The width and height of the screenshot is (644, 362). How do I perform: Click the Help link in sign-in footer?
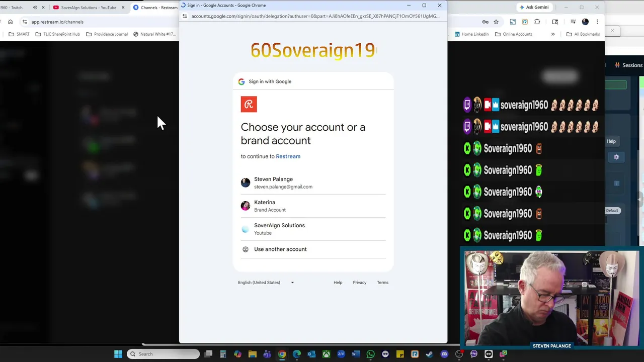338,283
